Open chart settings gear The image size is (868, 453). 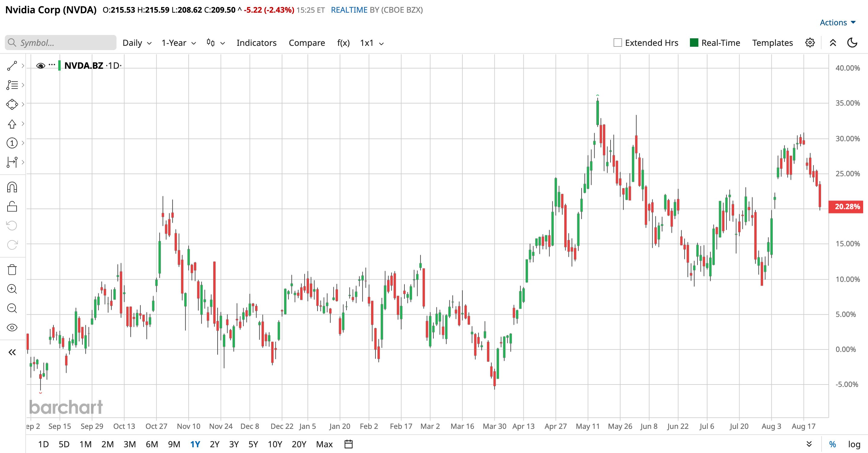click(x=810, y=43)
